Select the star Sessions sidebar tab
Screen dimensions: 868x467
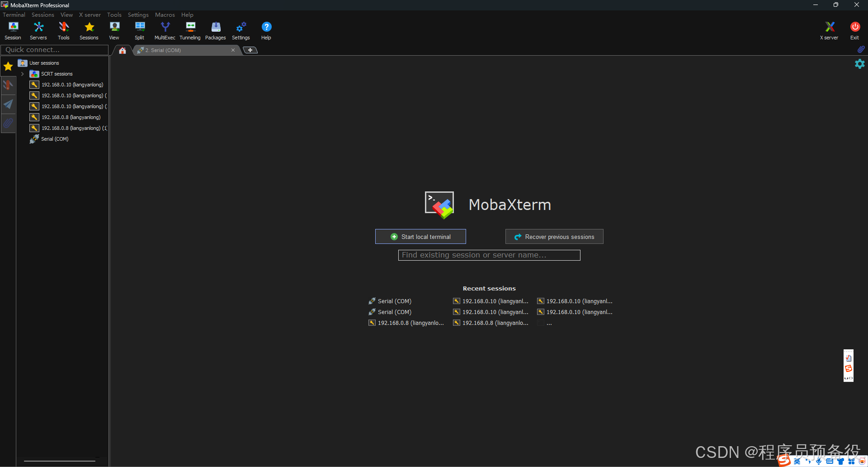[x=8, y=67]
